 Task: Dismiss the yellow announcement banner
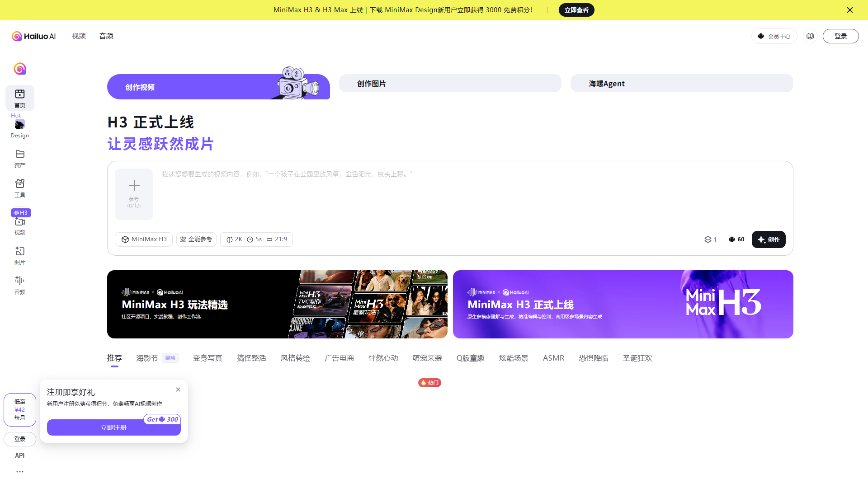(x=850, y=10)
